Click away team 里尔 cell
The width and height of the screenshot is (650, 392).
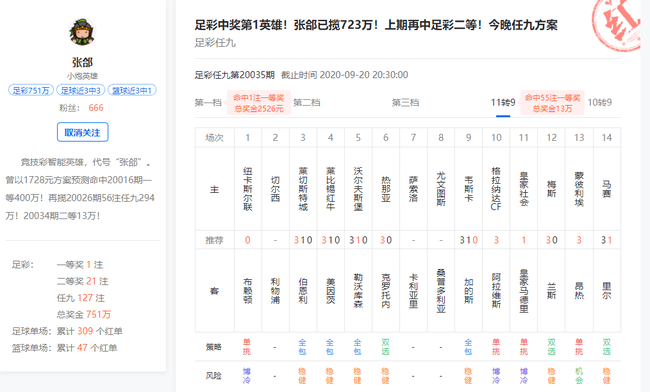point(606,291)
